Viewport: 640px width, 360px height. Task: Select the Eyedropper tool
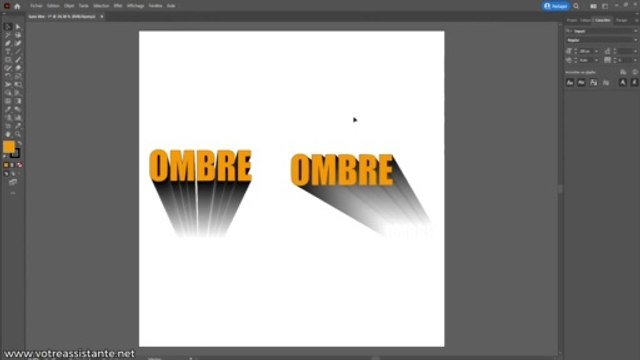(8, 109)
